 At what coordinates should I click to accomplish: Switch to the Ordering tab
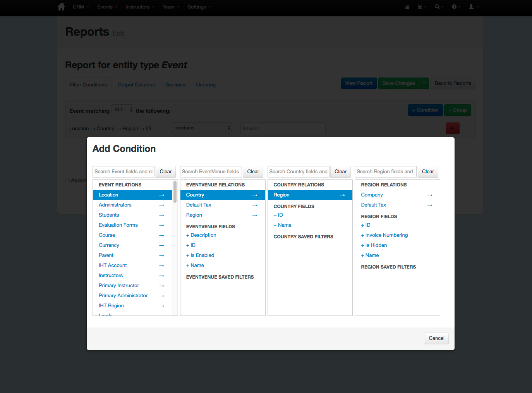click(x=206, y=85)
